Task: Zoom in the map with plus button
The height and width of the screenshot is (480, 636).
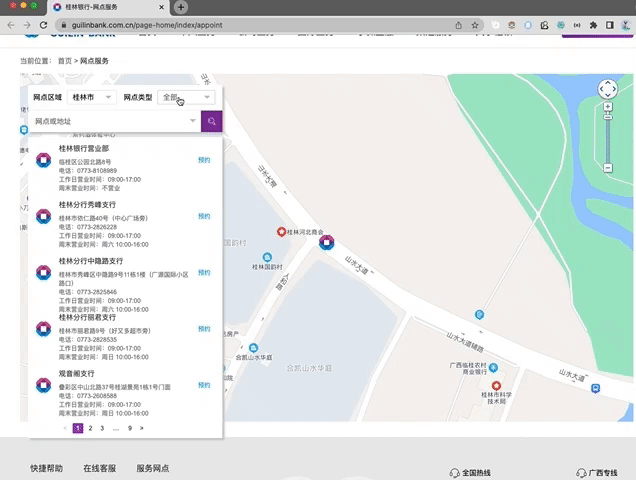Action: click(x=607, y=106)
